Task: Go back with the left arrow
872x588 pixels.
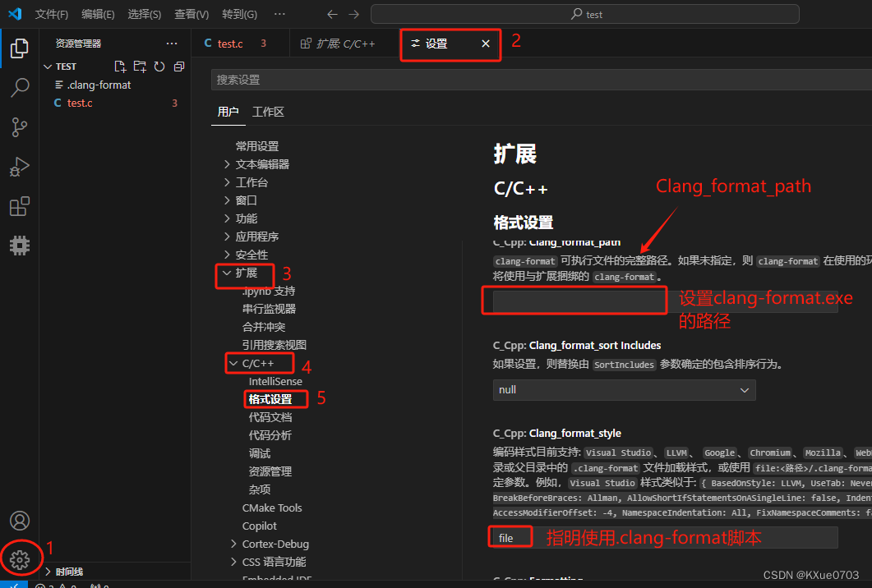Action: (332, 15)
